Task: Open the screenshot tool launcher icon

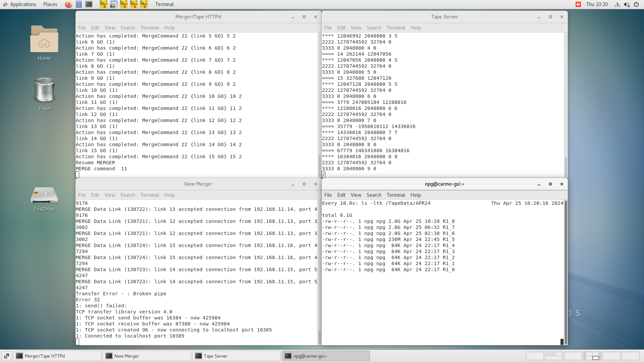Action: click(x=114, y=4)
